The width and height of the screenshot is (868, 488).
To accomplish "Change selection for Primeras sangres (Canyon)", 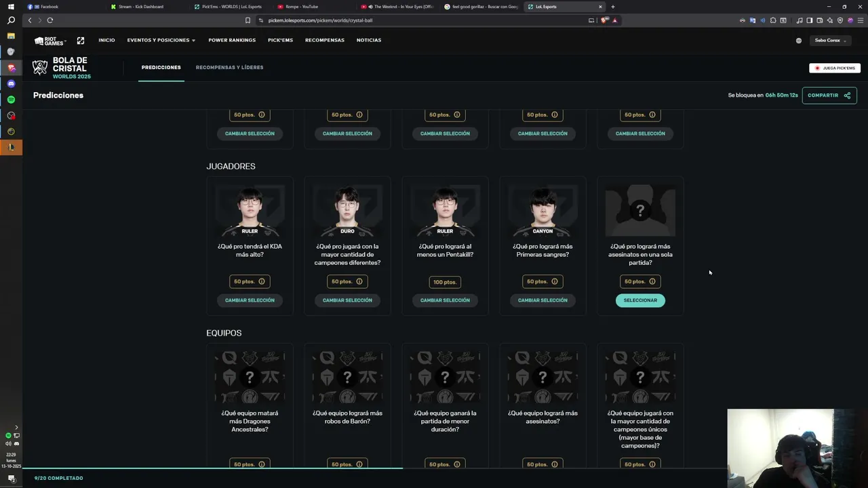I will point(542,300).
